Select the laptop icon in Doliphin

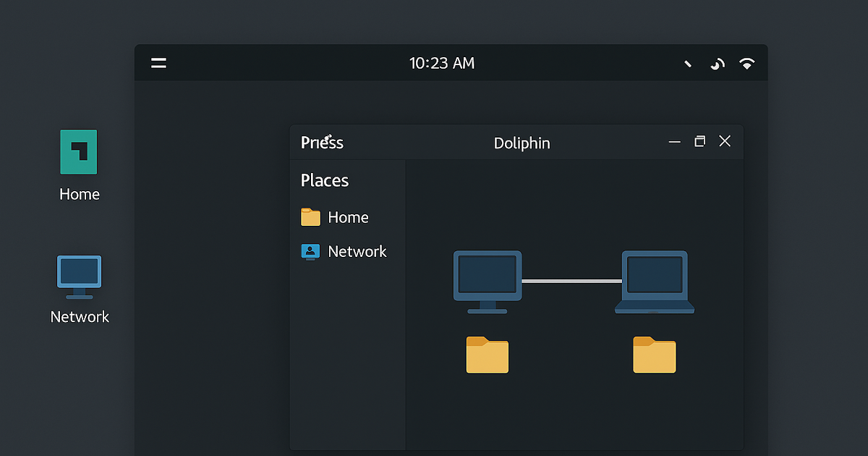(x=655, y=282)
